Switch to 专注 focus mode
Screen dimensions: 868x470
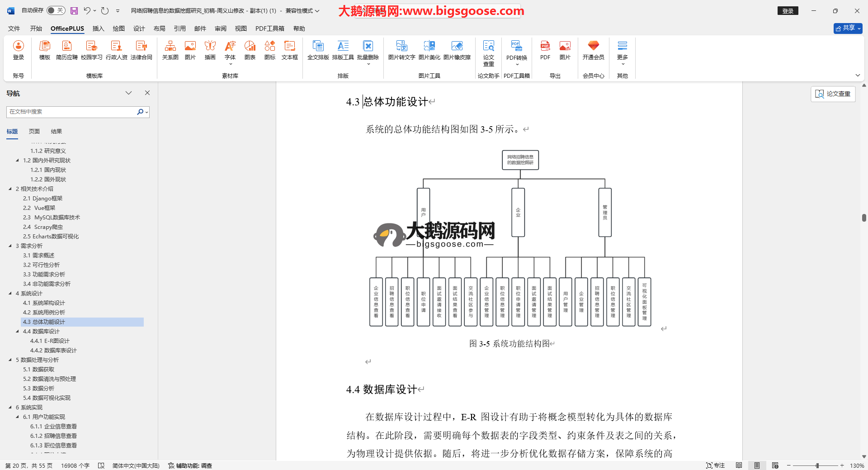coord(715,465)
